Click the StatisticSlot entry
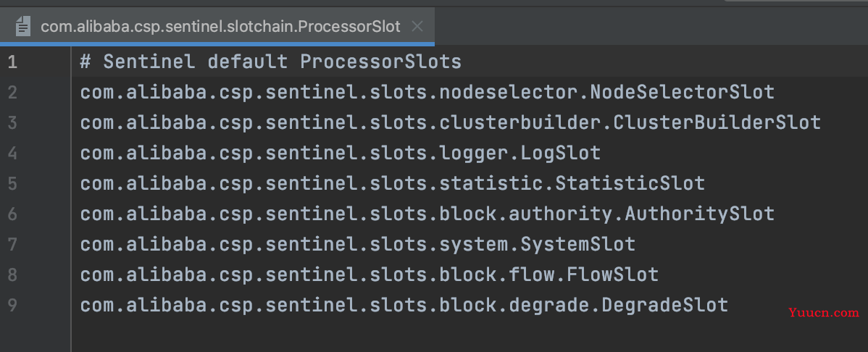 tap(393, 183)
